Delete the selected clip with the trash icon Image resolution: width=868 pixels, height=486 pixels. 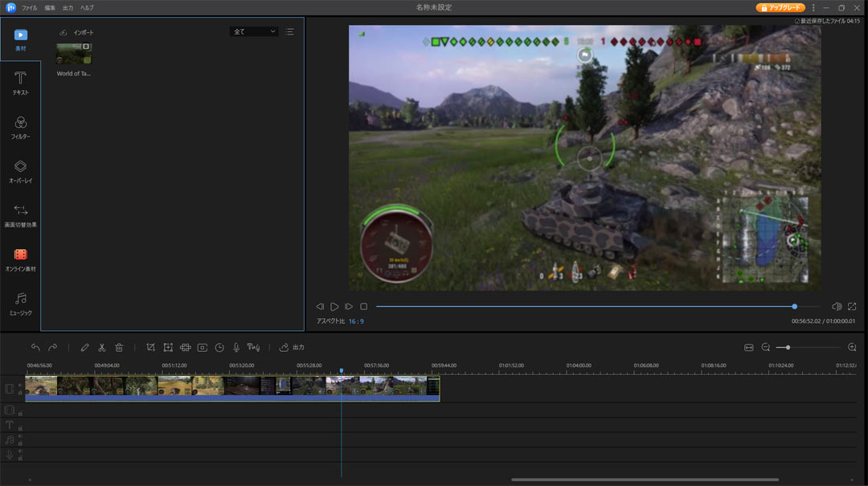coord(119,347)
